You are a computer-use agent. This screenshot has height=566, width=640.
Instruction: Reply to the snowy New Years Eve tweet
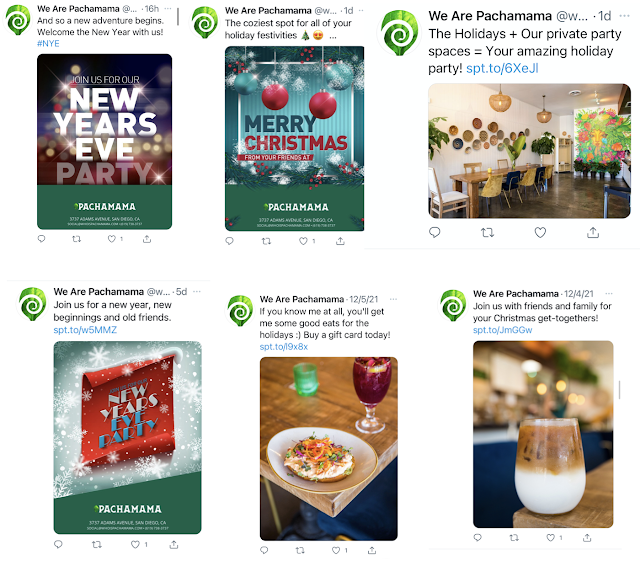click(58, 544)
